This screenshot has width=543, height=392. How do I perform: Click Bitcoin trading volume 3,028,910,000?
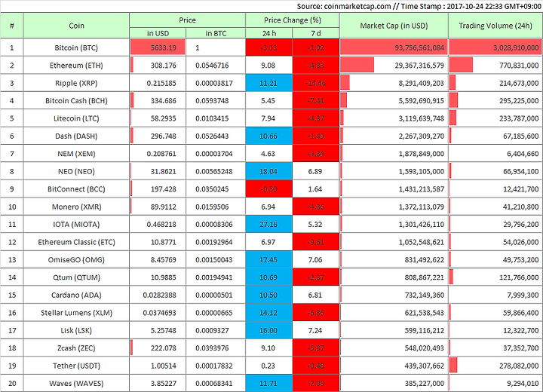coord(495,47)
